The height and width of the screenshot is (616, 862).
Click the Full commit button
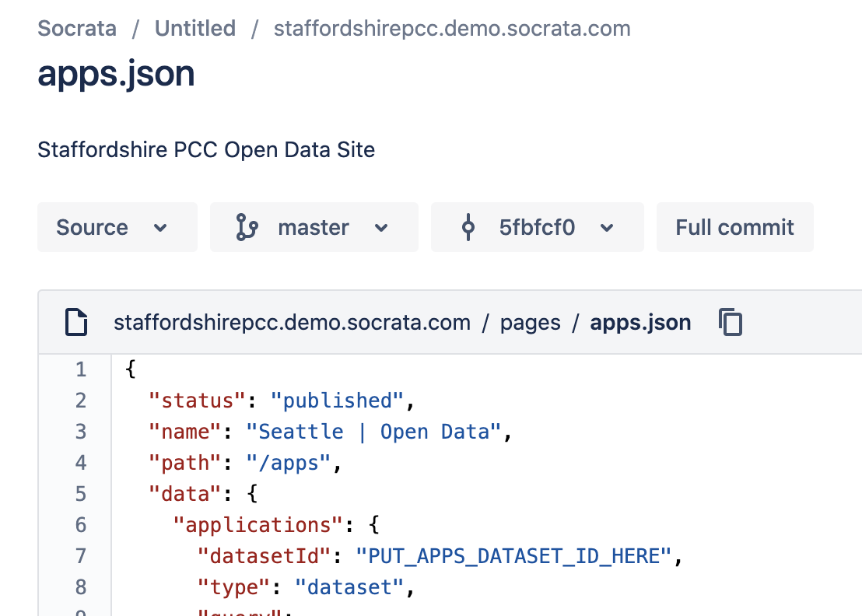(734, 227)
